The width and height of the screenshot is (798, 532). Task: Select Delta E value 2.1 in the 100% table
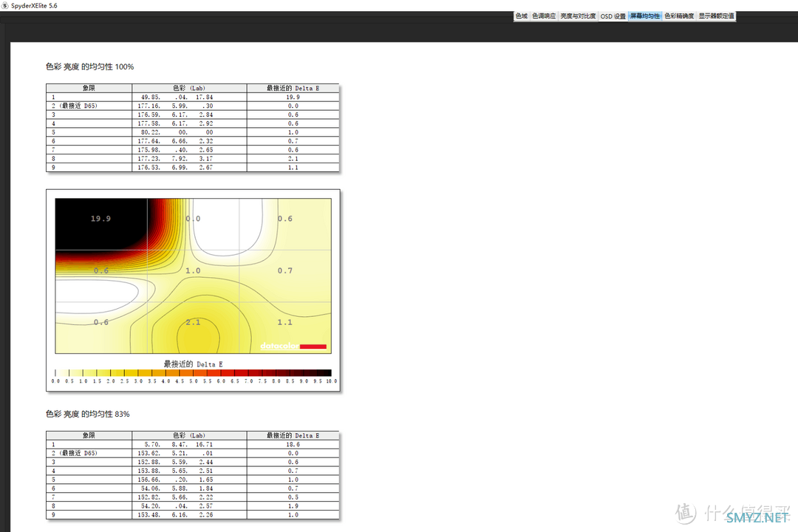point(293,159)
